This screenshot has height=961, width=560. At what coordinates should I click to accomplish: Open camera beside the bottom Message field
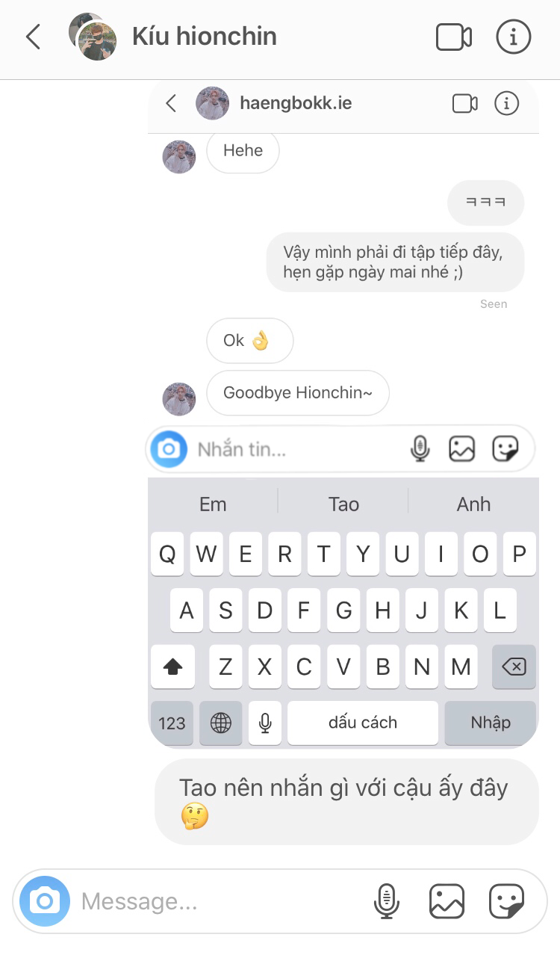[45, 901]
